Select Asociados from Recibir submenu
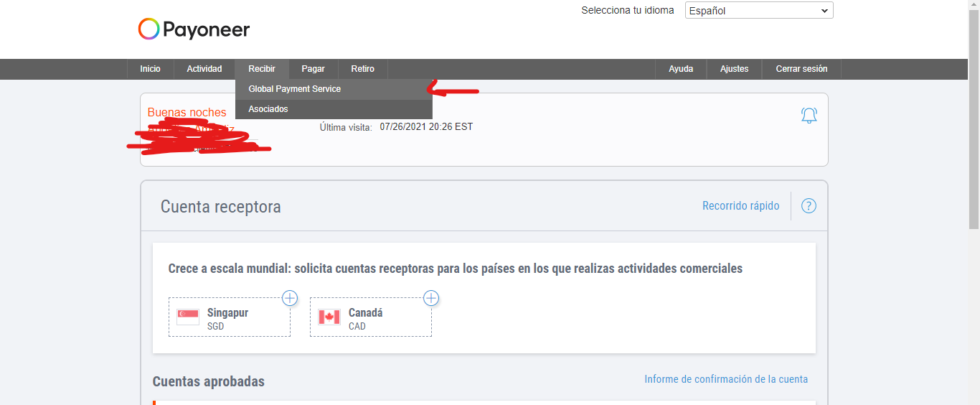 point(334,109)
